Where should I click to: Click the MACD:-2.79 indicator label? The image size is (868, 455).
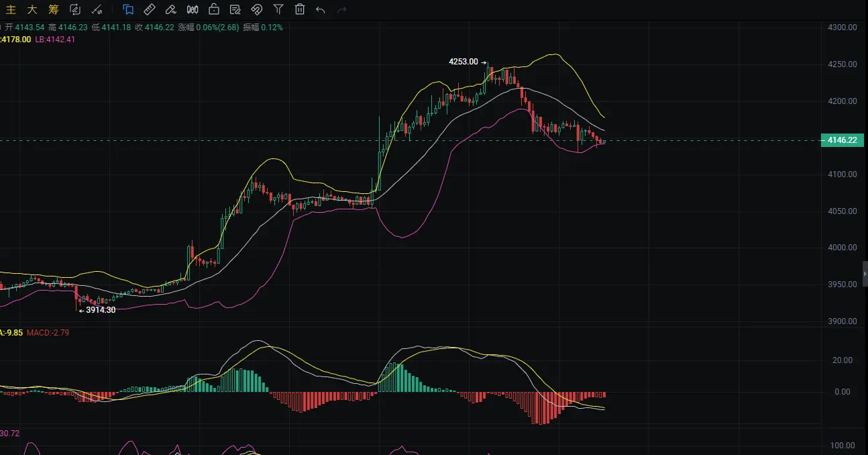click(x=48, y=332)
